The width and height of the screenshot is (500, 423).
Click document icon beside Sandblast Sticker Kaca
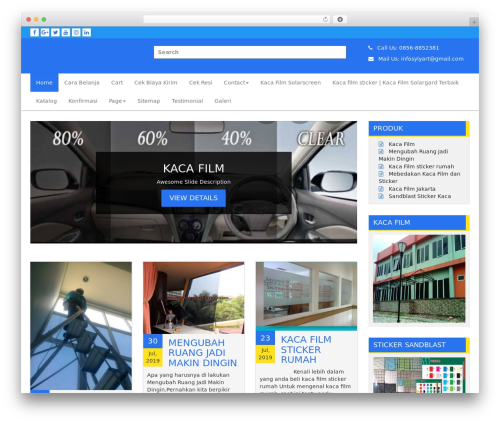[381, 196]
